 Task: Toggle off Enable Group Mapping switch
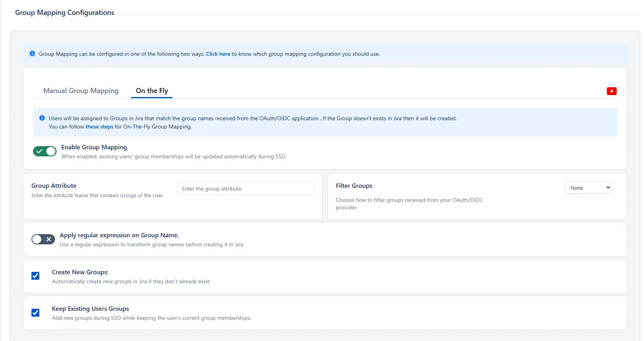click(x=45, y=151)
